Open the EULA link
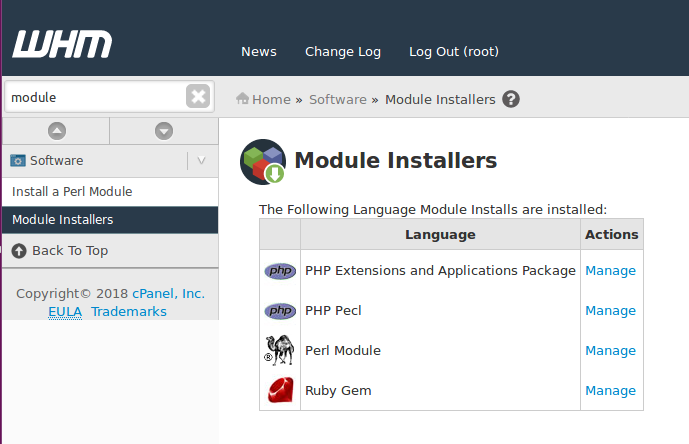 pos(65,312)
